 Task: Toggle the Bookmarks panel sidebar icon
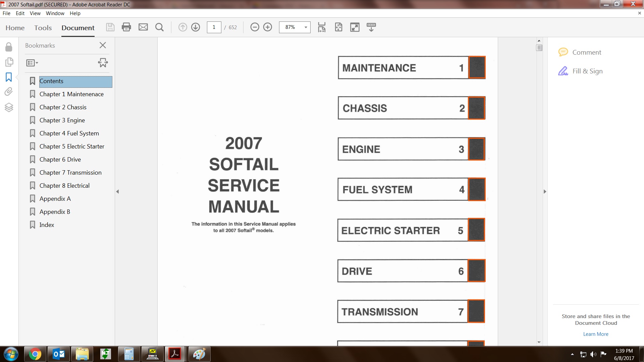tap(9, 77)
